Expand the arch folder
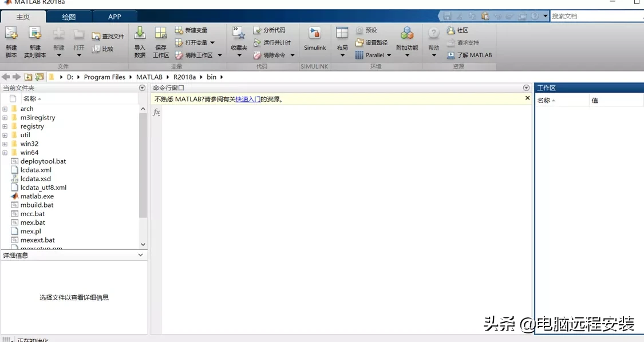 (5, 109)
